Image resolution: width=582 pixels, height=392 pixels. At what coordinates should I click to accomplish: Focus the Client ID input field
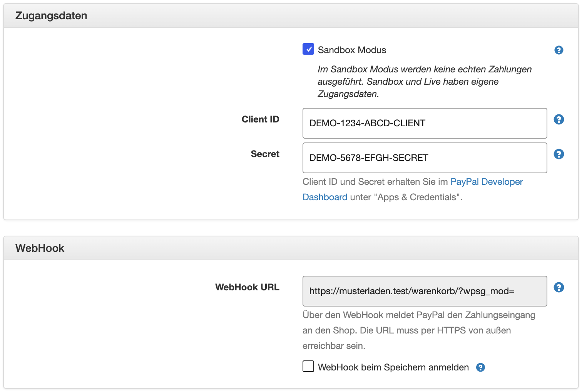pos(425,123)
